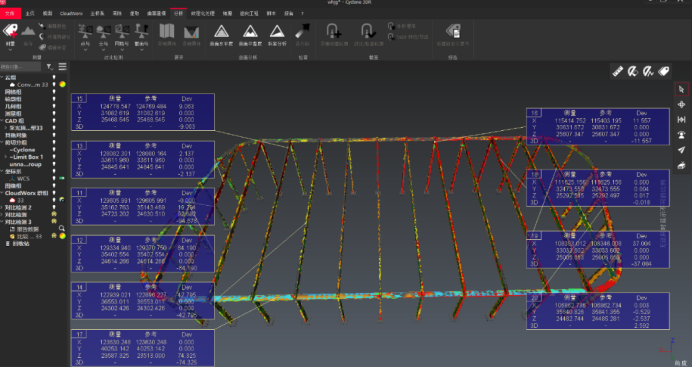Collapse the CAD group tree node
This screenshot has height=367, width=692.
tap(2, 120)
